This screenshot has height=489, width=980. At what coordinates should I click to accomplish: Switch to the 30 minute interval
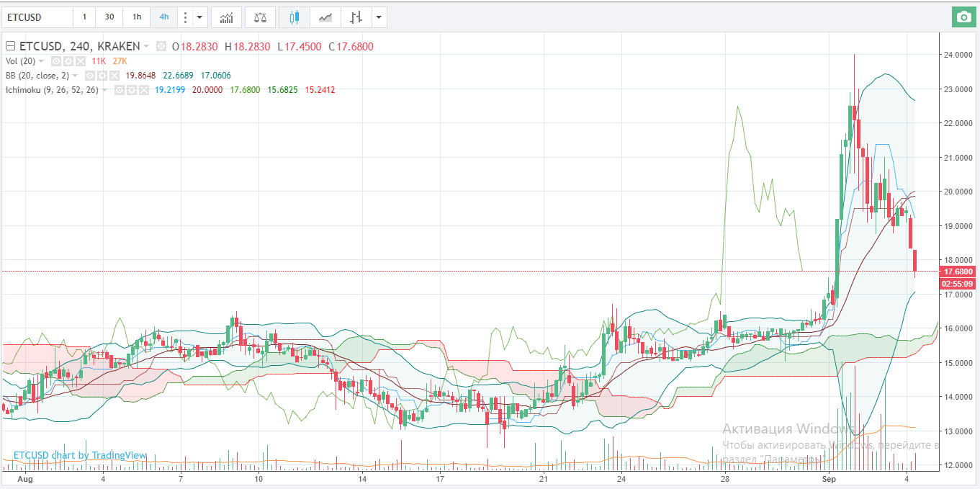[x=109, y=17]
